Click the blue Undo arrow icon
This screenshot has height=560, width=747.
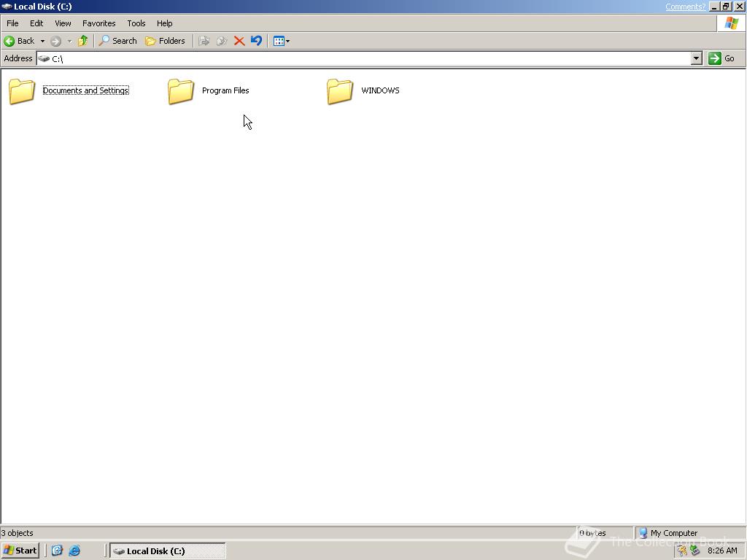(x=256, y=41)
